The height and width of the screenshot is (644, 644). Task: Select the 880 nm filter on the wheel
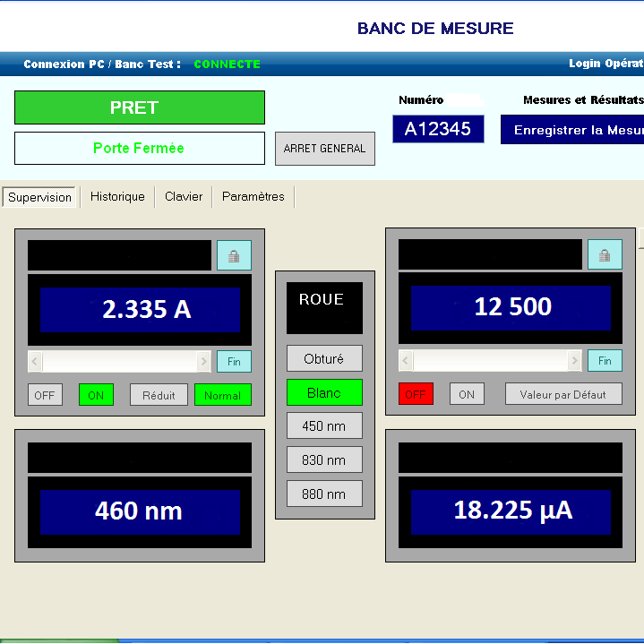(324, 494)
